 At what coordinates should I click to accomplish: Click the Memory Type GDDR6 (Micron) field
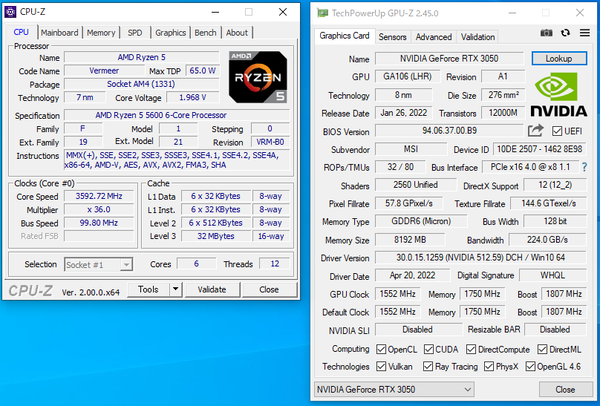click(x=421, y=221)
